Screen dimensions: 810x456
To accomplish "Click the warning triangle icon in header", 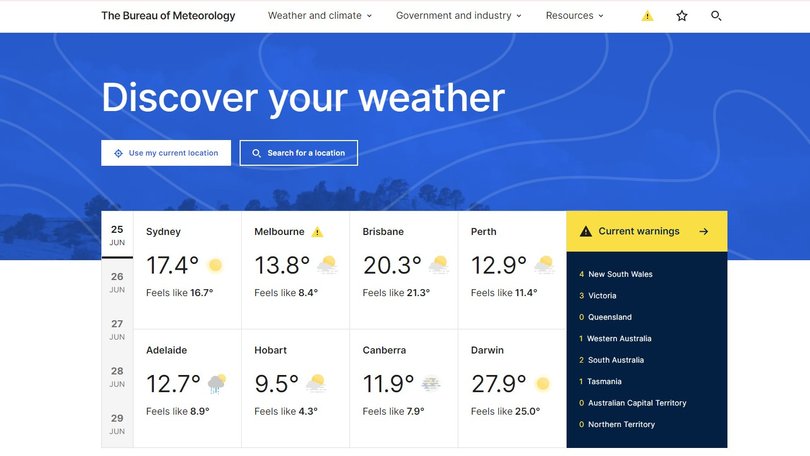I will pyautogui.click(x=647, y=16).
